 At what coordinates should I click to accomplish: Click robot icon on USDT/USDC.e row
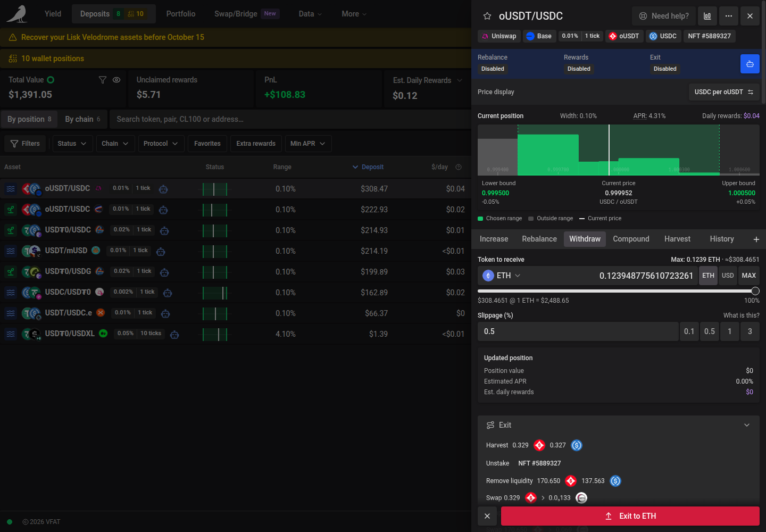[x=165, y=313]
